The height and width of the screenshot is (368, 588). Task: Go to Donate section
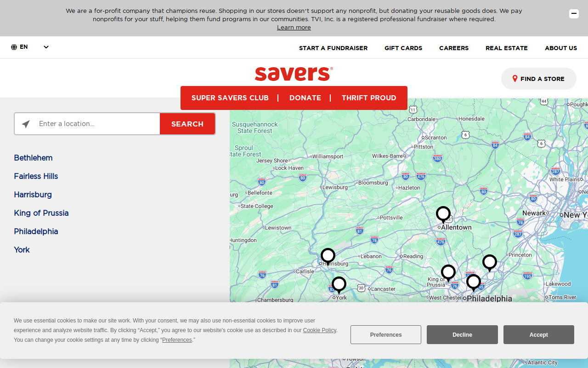[305, 98]
